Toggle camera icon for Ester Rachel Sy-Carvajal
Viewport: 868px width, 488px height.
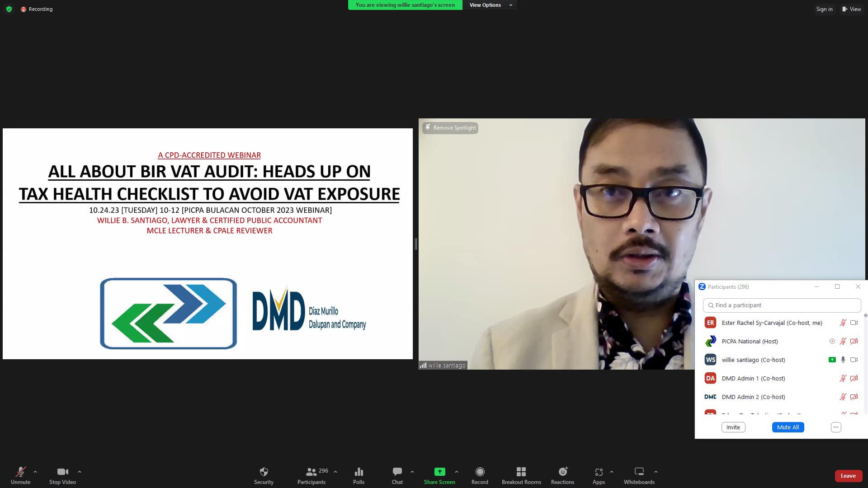(854, 323)
